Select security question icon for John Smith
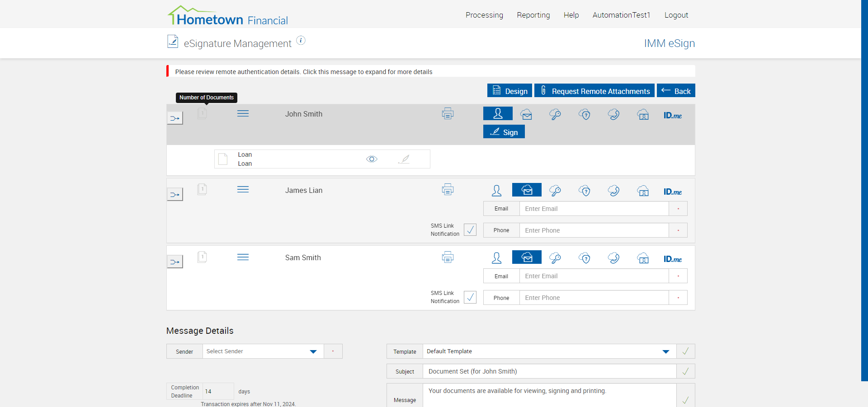868x407 pixels. pyautogui.click(x=585, y=115)
